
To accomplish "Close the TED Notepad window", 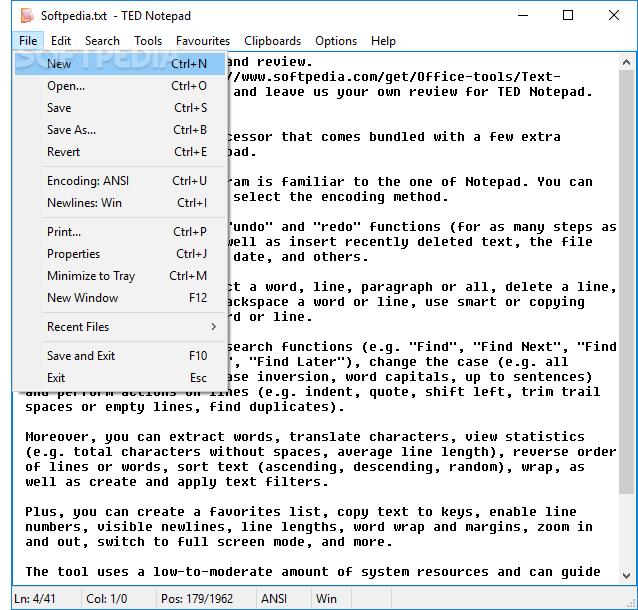I will [x=614, y=16].
